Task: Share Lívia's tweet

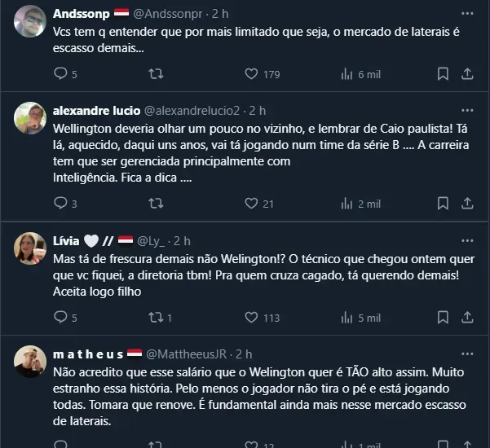Action: pyautogui.click(x=467, y=318)
